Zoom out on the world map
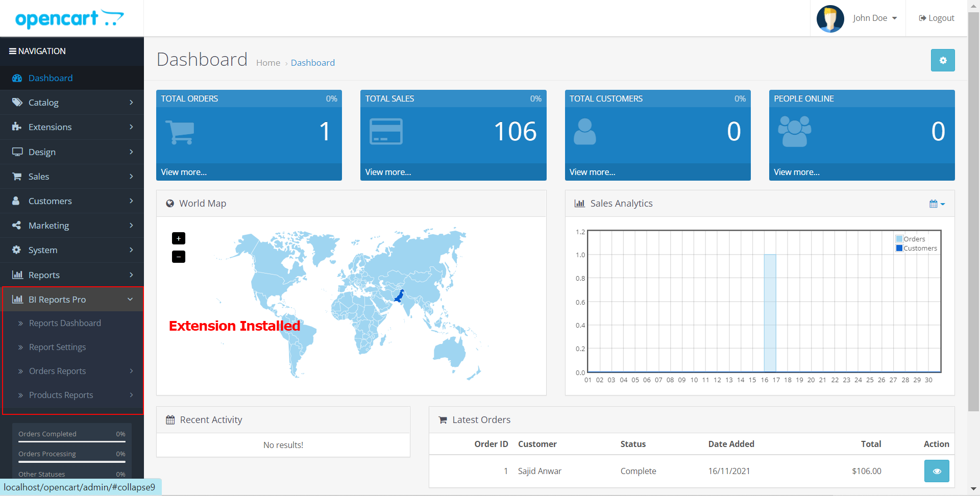980x496 pixels. (x=179, y=257)
